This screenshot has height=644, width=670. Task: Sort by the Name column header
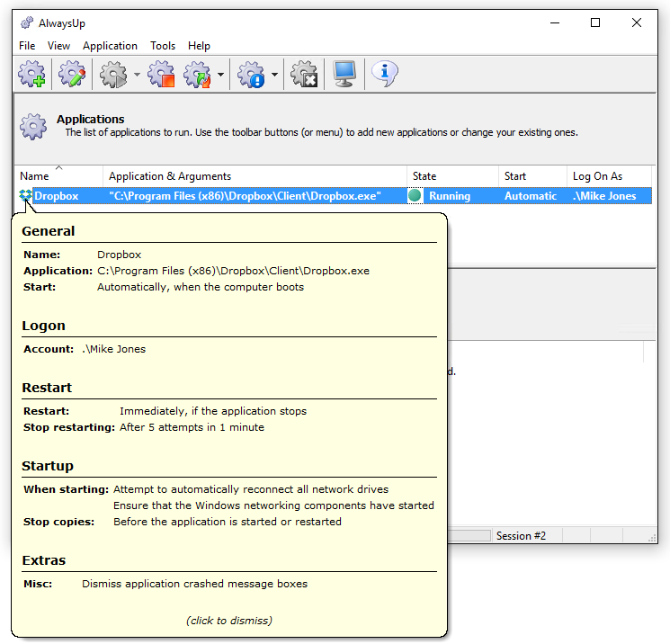coord(58,176)
